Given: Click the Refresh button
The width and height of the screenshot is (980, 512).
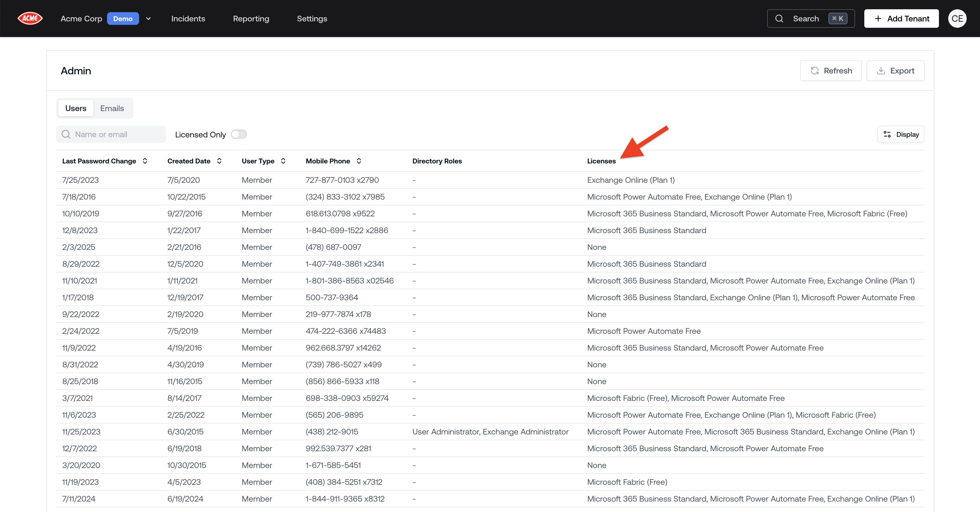Looking at the screenshot, I should tap(831, 71).
